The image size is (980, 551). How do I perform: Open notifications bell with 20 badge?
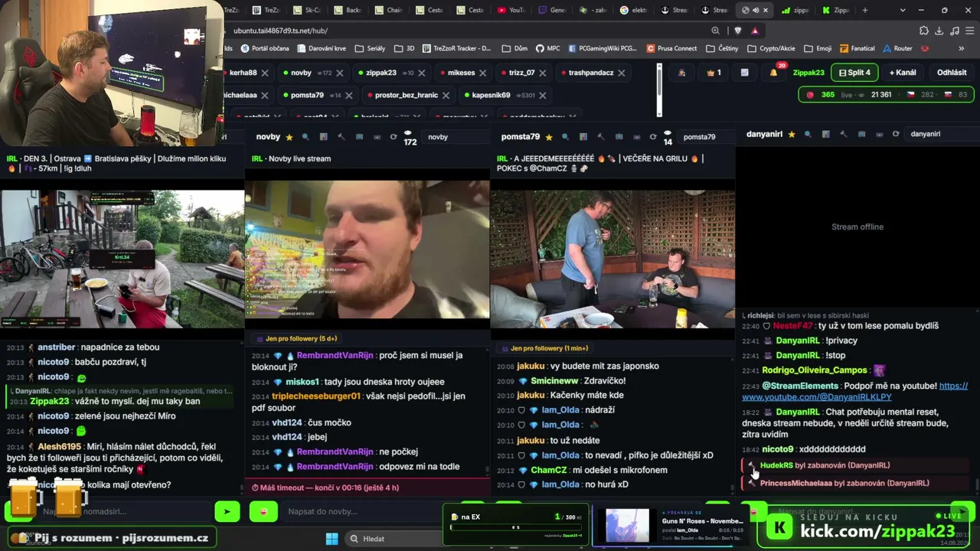click(774, 73)
